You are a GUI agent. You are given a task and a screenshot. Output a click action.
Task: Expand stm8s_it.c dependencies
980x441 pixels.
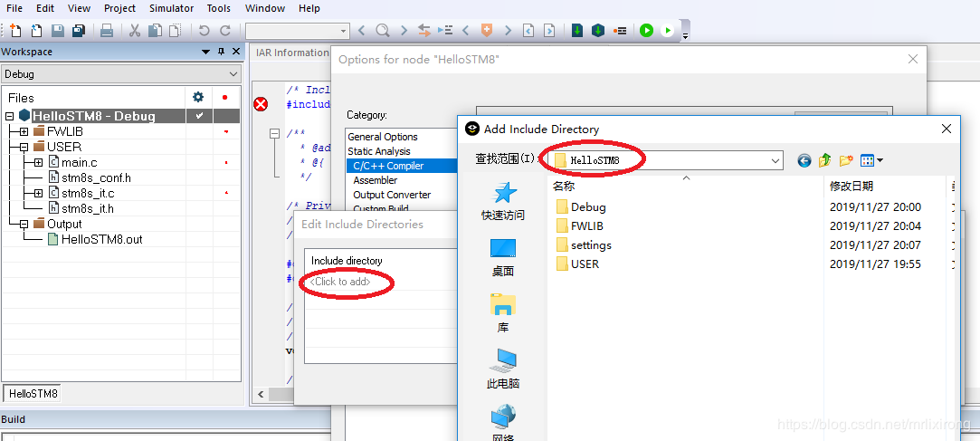coord(39,193)
